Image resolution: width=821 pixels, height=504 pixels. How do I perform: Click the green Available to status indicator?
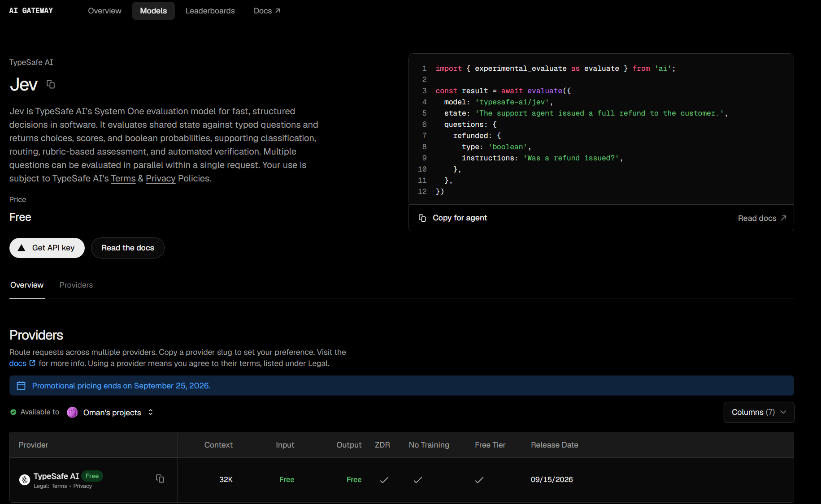click(13, 412)
